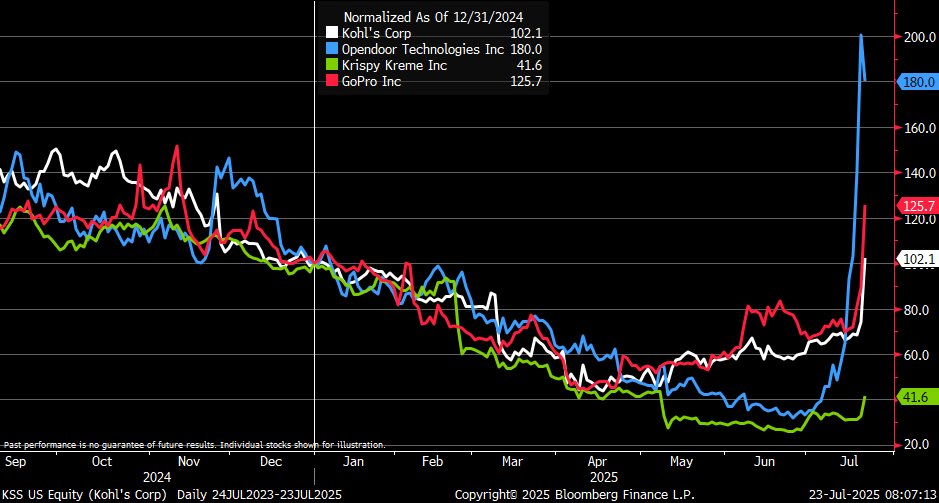Viewport: 939px width, 503px height.
Task: Click the red 125.7 price tag on axis
Action: [x=916, y=206]
